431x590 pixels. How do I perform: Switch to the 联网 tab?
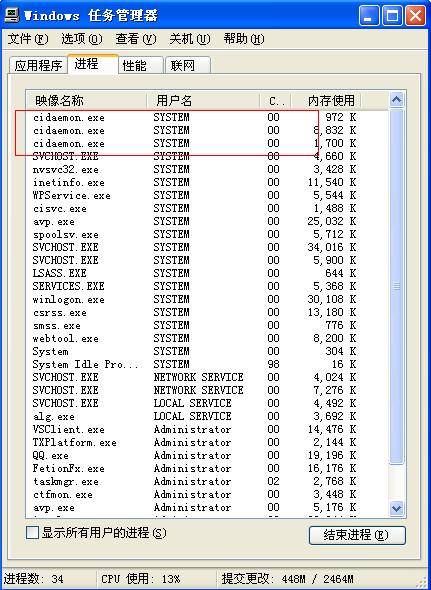[187, 65]
